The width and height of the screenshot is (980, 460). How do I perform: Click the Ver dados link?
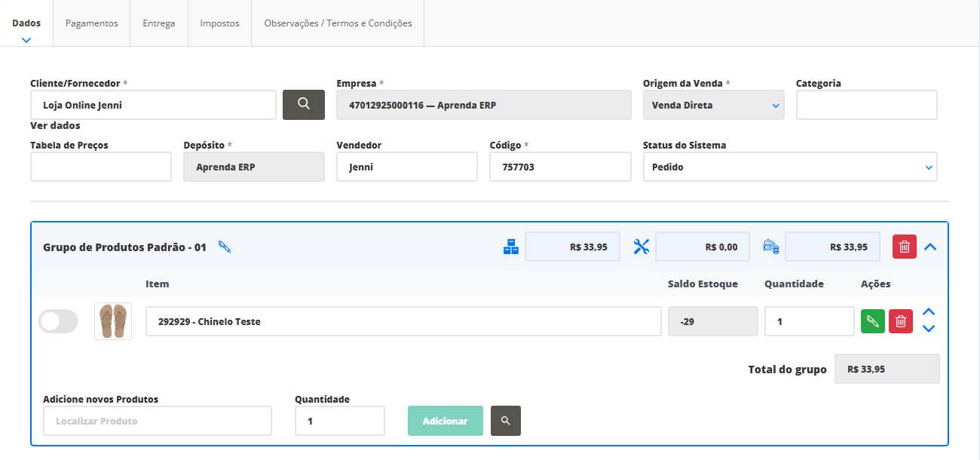click(55, 126)
